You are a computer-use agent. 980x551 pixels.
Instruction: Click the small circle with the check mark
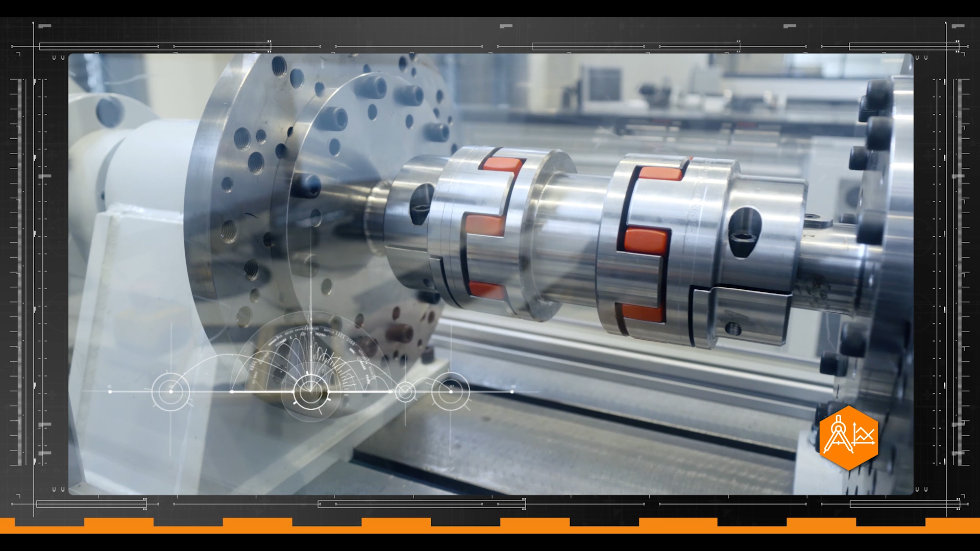405,392
